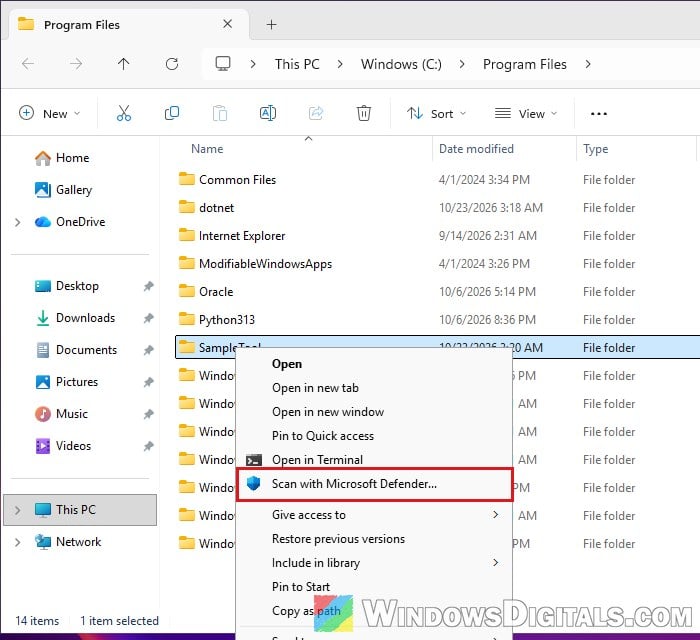Click Program Files breadcrumb

(x=525, y=64)
